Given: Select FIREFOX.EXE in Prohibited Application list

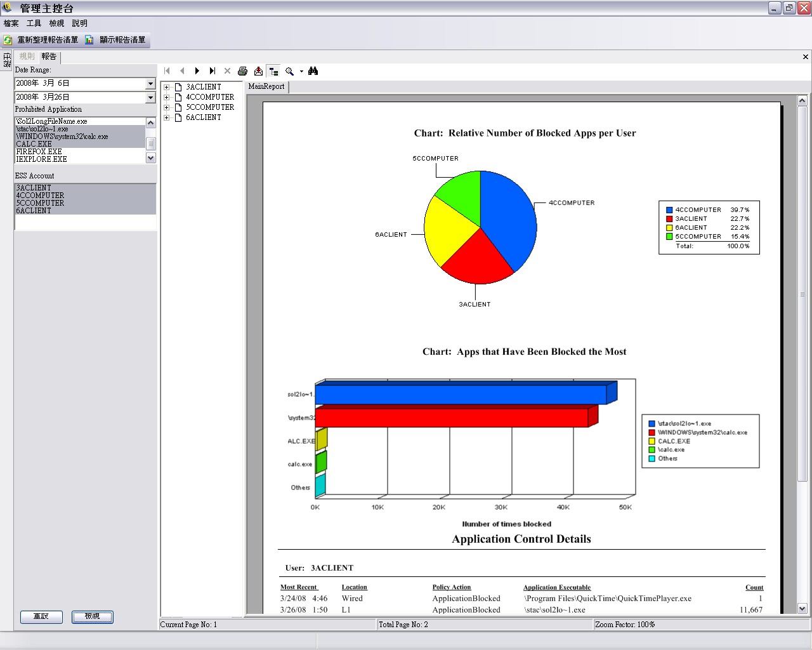Looking at the screenshot, I should (x=39, y=152).
